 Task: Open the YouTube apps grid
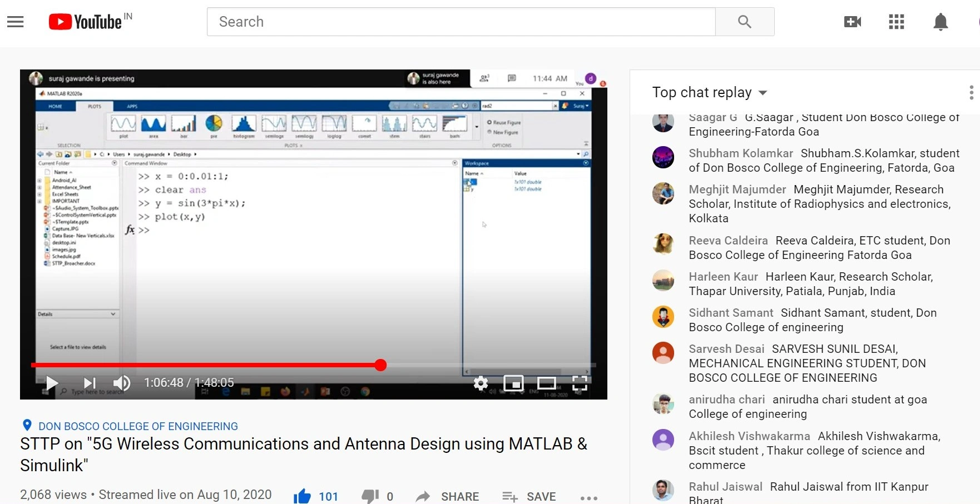(x=897, y=22)
